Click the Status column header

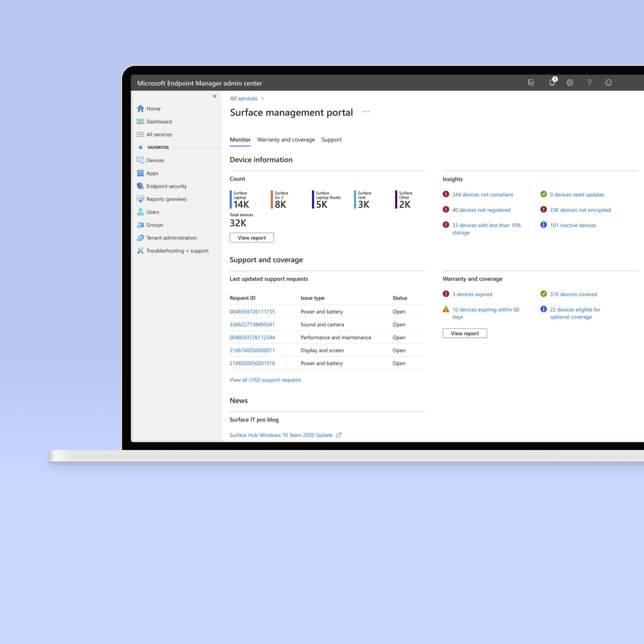tap(400, 298)
